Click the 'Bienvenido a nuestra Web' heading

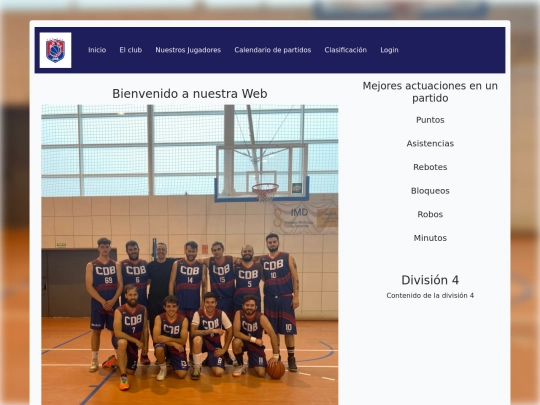190,94
